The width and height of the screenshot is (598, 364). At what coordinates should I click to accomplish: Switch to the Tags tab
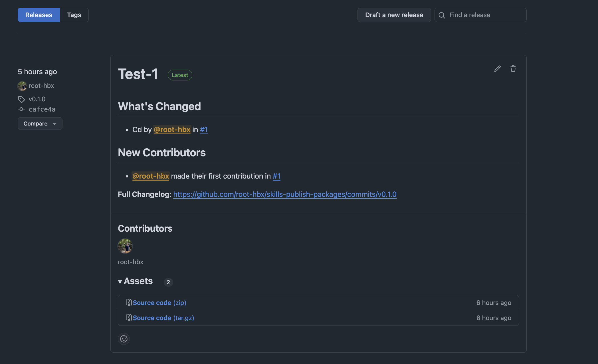point(74,15)
